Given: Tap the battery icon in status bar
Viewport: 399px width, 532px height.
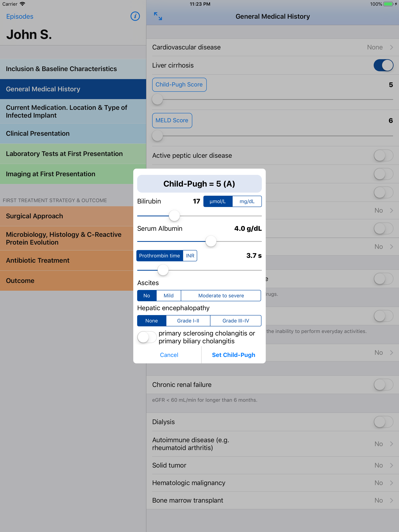Looking at the screenshot, I should [388, 4].
